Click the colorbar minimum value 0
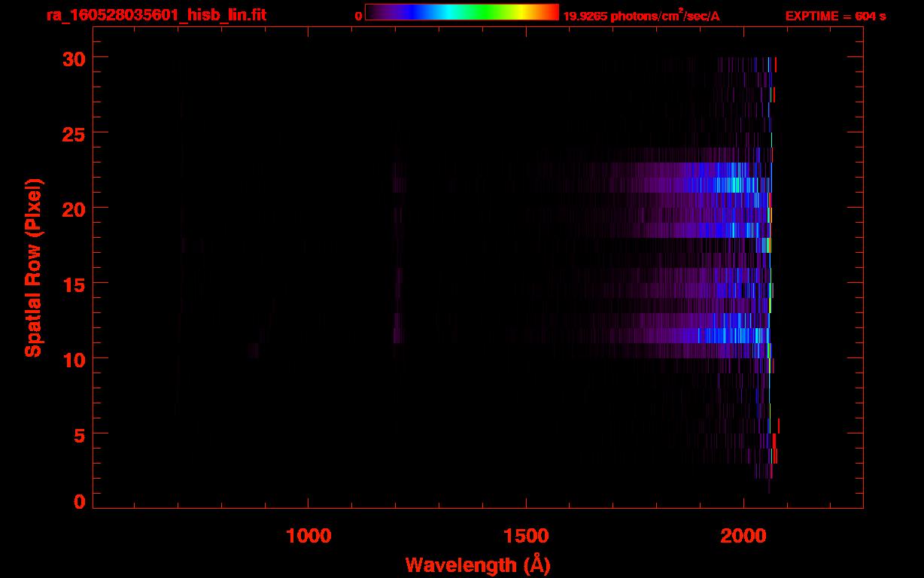Screen dimensions: 924x578 coord(359,16)
